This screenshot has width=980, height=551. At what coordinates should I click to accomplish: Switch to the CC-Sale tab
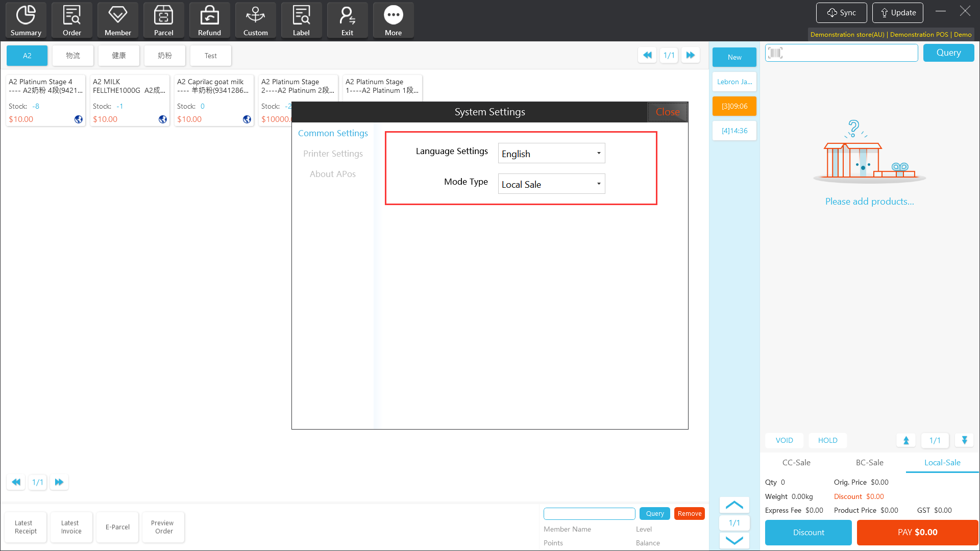pos(796,463)
